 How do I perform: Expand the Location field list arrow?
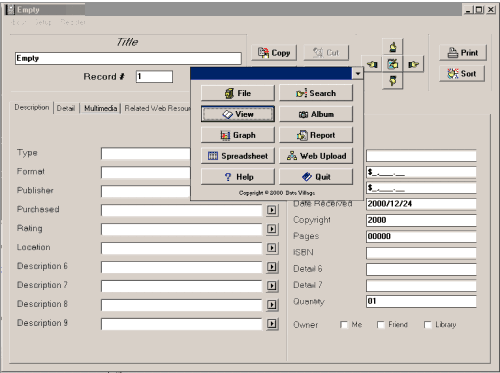pyautogui.click(x=272, y=248)
